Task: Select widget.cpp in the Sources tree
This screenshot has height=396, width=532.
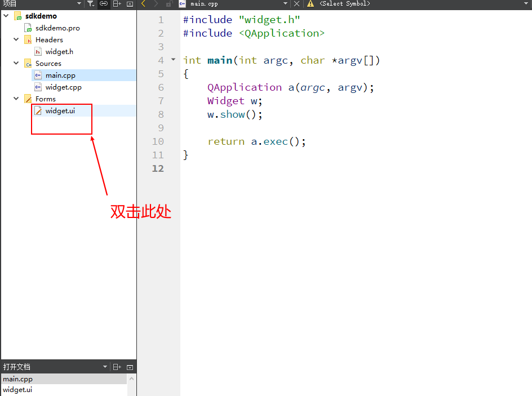Action: coord(63,87)
